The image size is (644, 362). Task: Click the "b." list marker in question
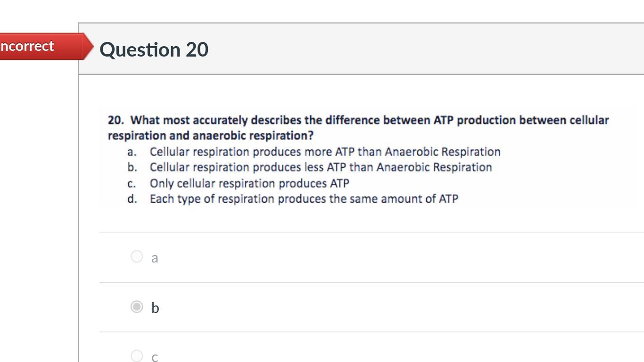132,167
